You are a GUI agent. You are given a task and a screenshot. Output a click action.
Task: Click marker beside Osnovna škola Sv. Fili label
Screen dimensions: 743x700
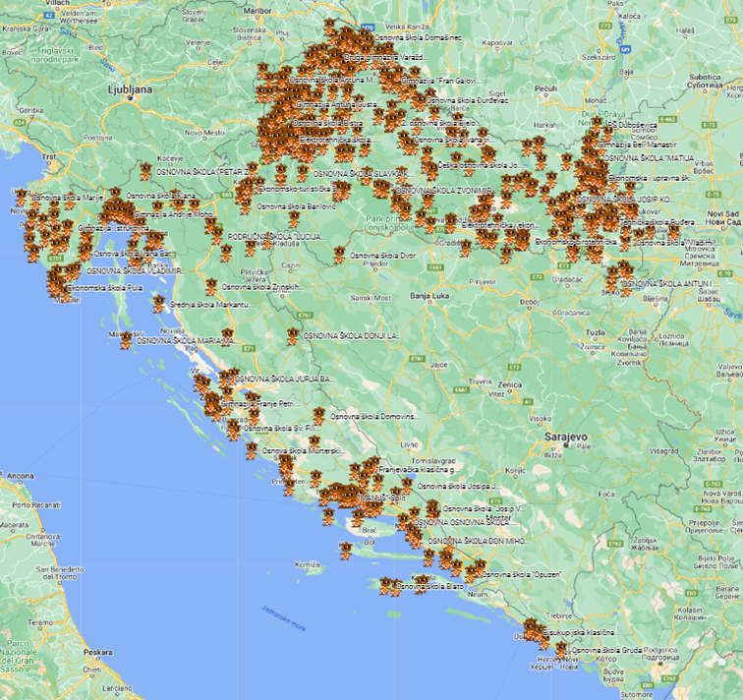click(234, 429)
